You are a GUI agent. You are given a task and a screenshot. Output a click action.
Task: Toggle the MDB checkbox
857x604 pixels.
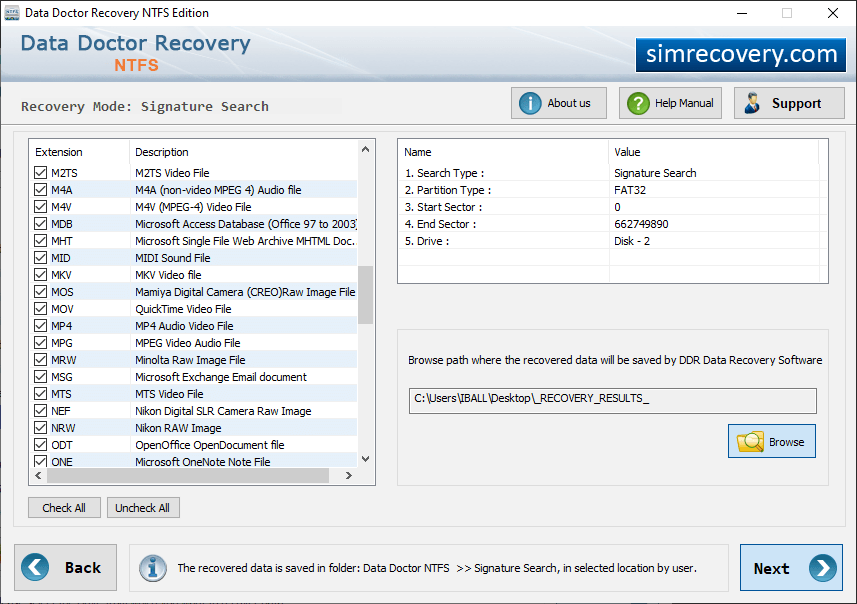40,224
